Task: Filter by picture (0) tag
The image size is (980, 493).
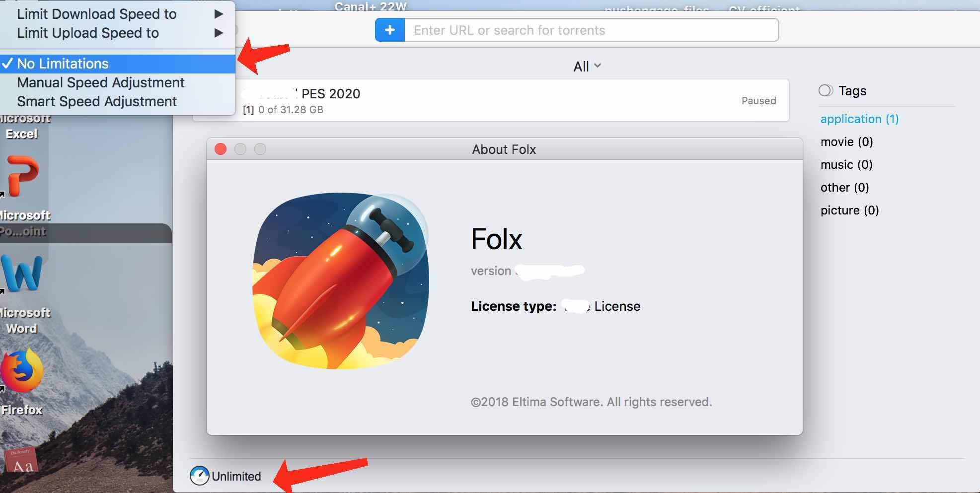Action: pos(849,211)
